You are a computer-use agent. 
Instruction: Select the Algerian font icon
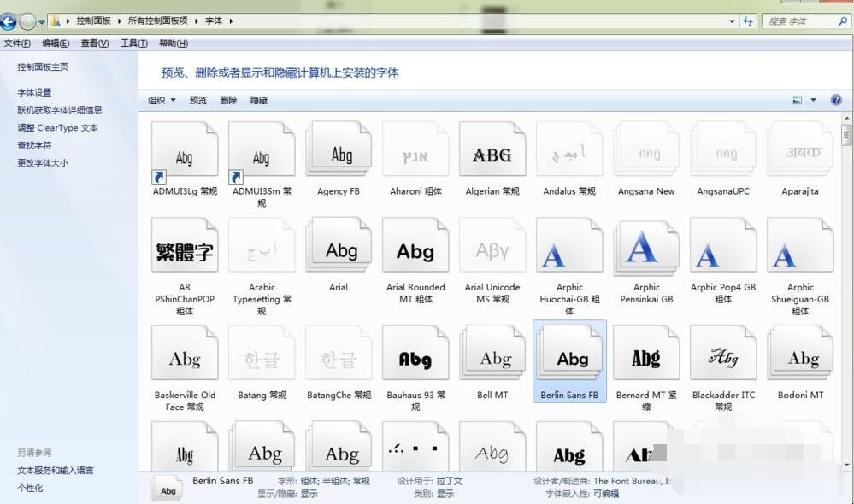click(x=492, y=149)
